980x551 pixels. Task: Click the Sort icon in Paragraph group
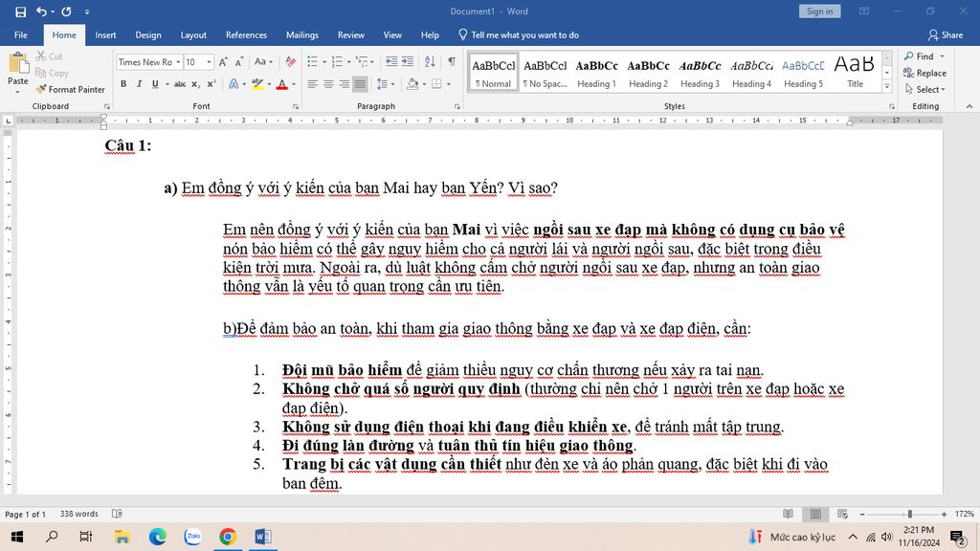click(x=431, y=62)
